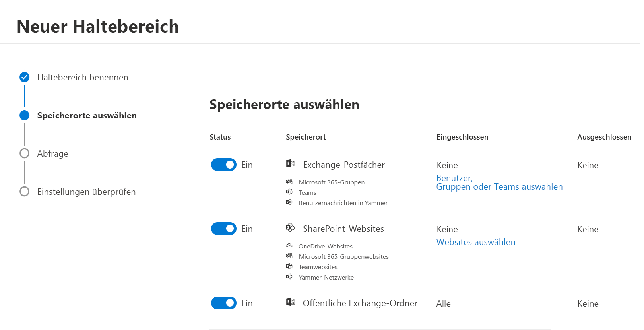Click the Eingeschlossen column header

(x=462, y=137)
